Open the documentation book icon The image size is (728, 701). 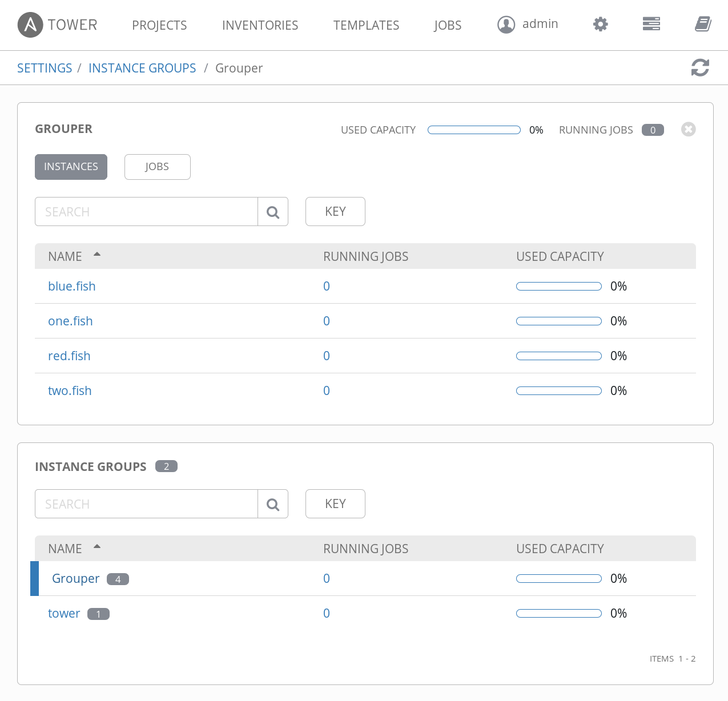pos(702,24)
